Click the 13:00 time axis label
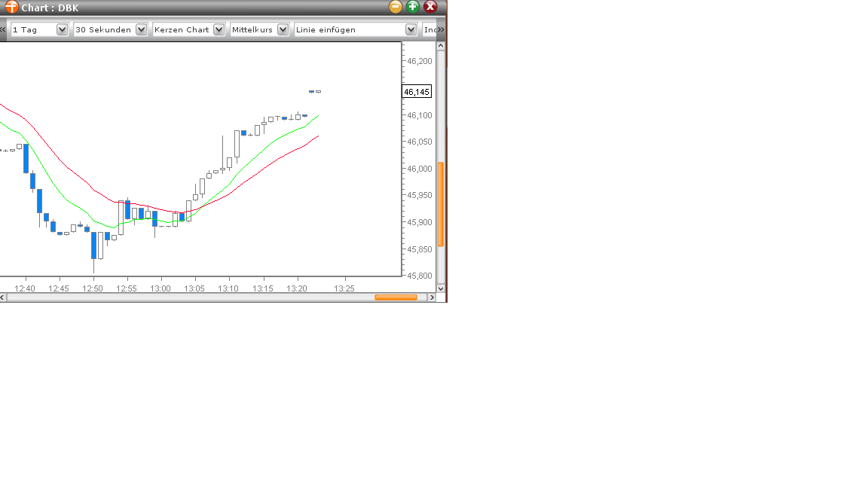 pyautogui.click(x=160, y=288)
